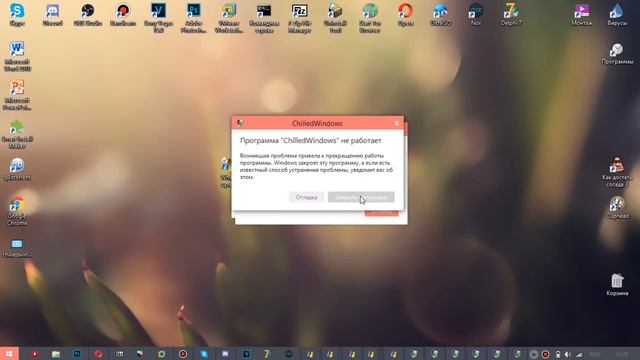Open the Nox desktop shortcut
This screenshot has width=640, height=360.
pyautogui.click(x=476, y=15)
